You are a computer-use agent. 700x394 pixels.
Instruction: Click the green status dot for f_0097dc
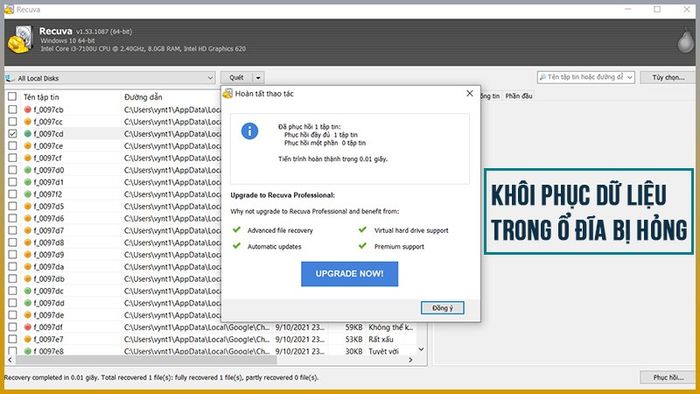point(28,290)
